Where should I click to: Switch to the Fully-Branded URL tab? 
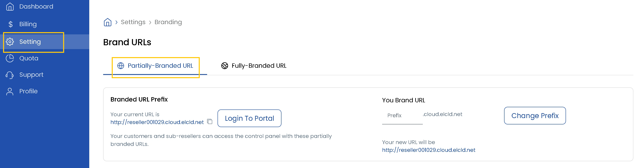click(259, 66)
